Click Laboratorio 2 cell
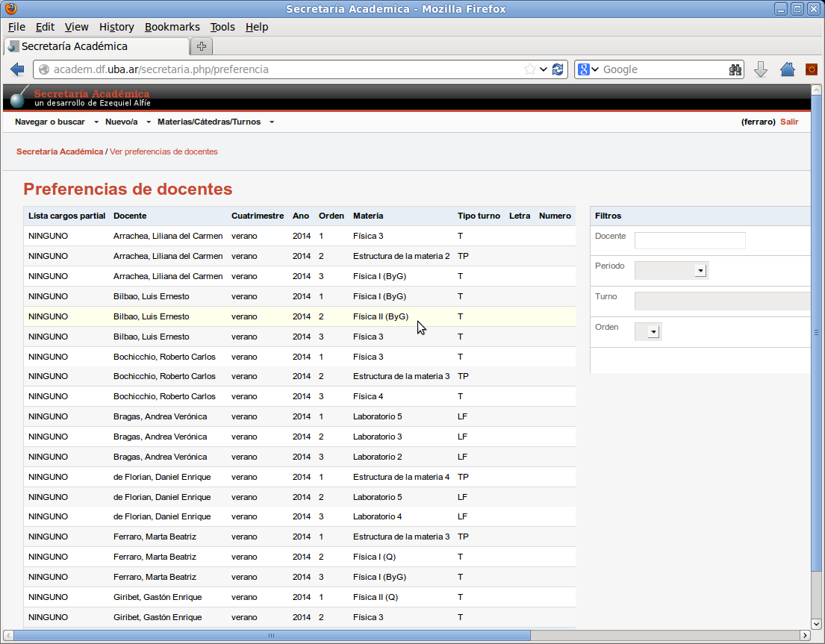The image size is (825, 644). tap(377, 457)
